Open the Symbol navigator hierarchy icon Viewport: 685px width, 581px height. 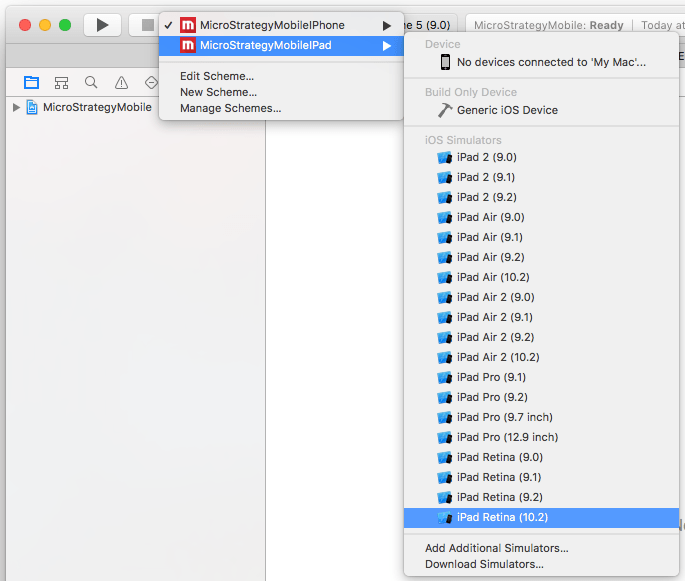point(61,82)
